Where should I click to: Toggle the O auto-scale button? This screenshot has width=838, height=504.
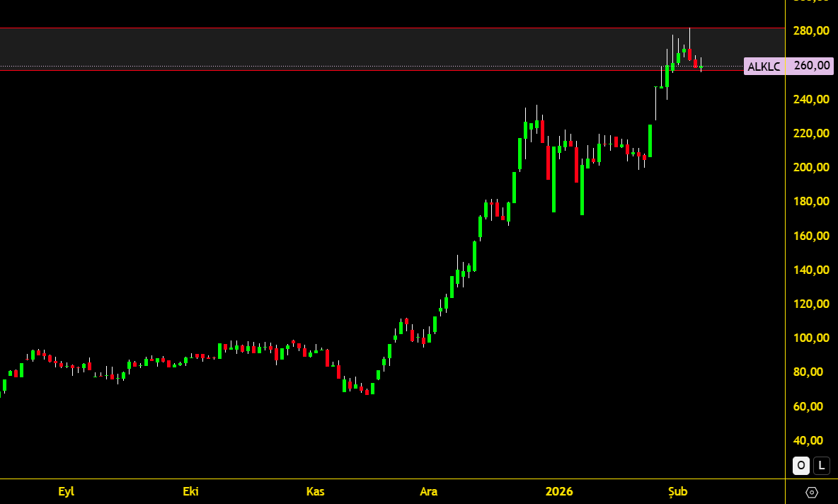tap(800, 466)
